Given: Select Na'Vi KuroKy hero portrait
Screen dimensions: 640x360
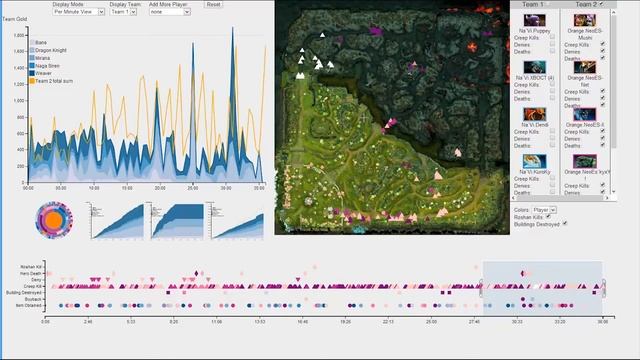Looking at the screenshot, I should (534, 161).
